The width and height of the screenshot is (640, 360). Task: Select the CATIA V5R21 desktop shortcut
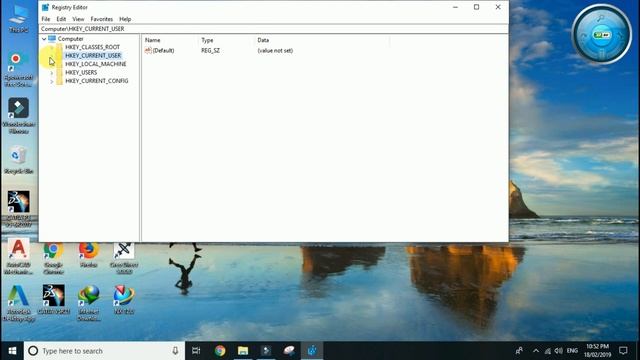(53, 300)
